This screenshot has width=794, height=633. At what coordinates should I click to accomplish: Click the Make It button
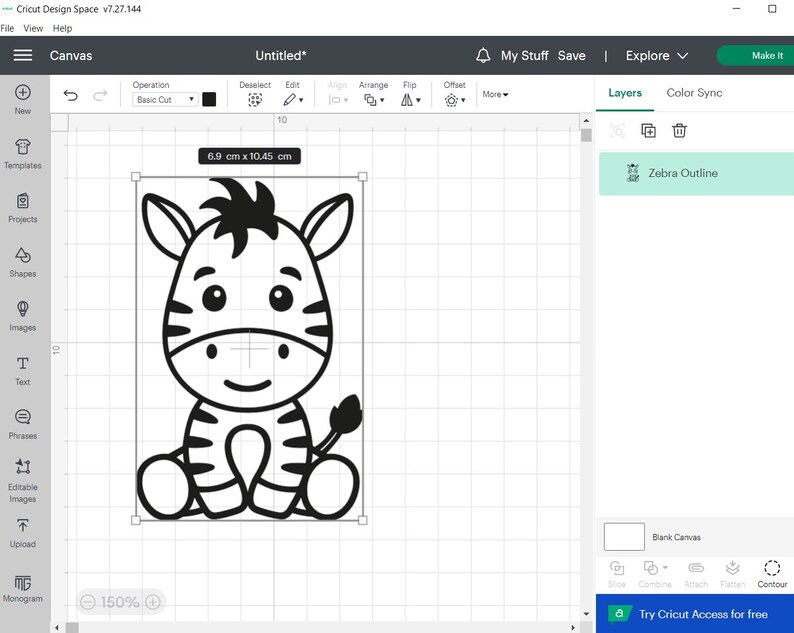[756, 55]
